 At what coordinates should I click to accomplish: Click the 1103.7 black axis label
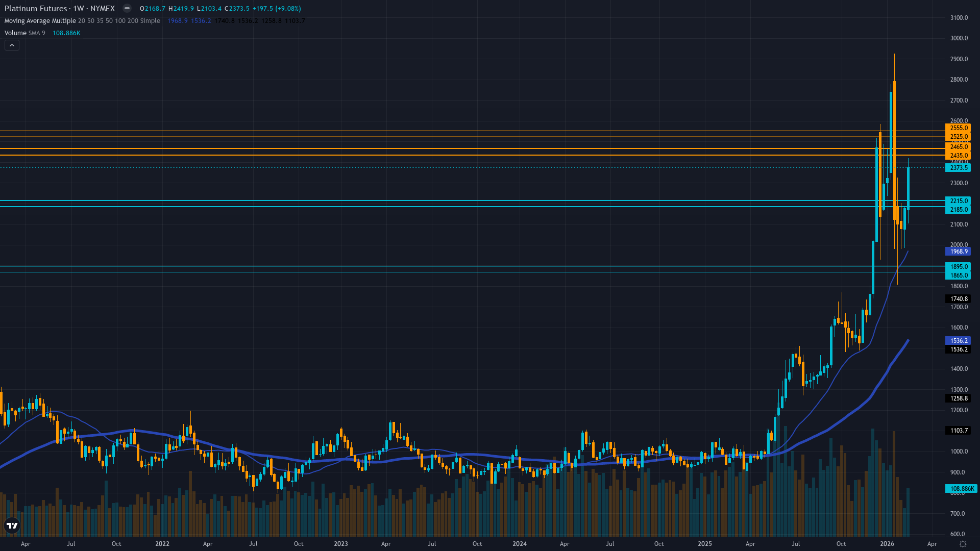[x=958, y=431]
